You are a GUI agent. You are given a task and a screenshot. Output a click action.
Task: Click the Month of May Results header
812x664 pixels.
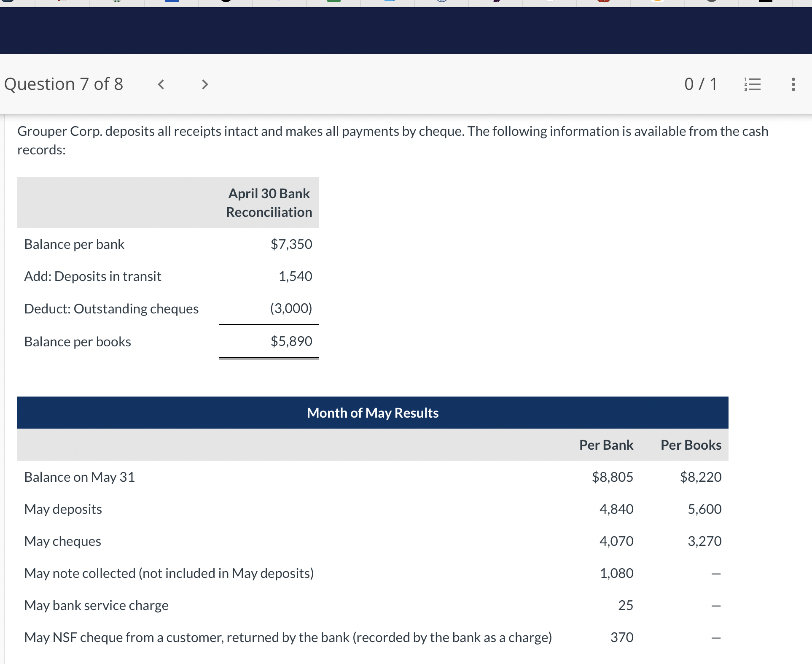pos(373,413)
